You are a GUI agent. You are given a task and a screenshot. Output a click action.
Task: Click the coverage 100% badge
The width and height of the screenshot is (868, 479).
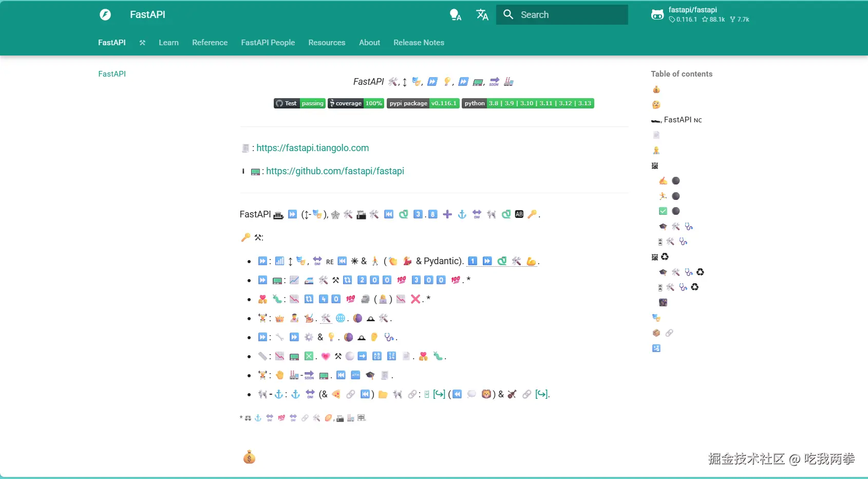coord(356,103)
